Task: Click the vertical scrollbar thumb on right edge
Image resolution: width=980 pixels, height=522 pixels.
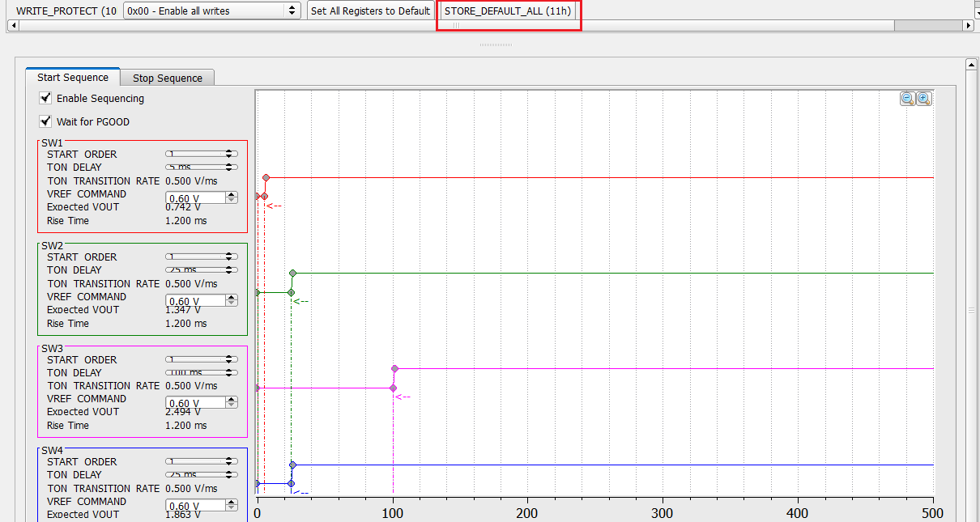Action: [971, 309]
